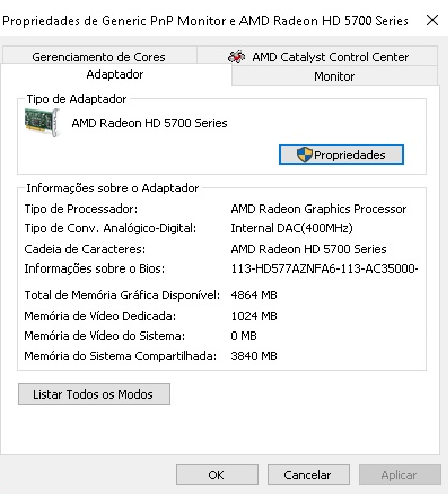
Task: Click the '3840 MB' shared memory value
Action: (254, 356)
